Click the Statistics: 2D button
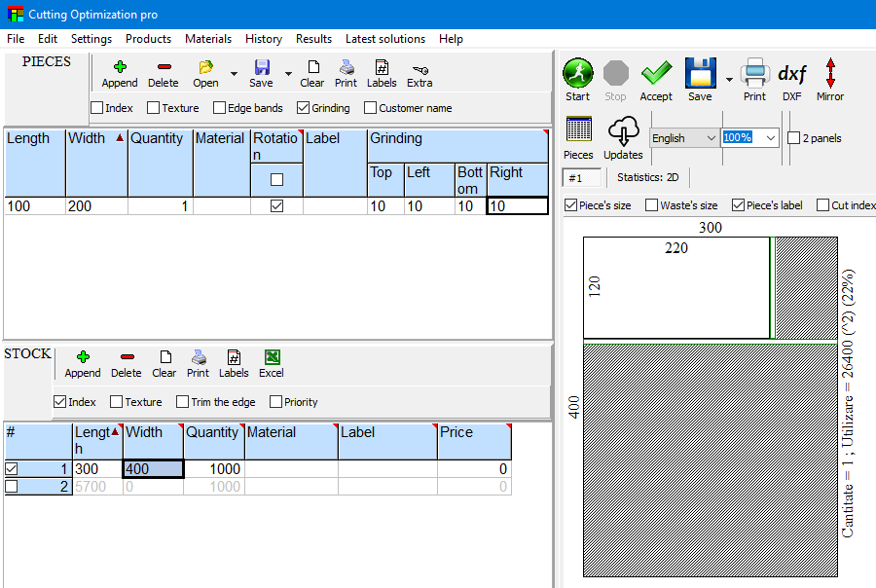This screenshot has height=588, width=876. (647, 177)
